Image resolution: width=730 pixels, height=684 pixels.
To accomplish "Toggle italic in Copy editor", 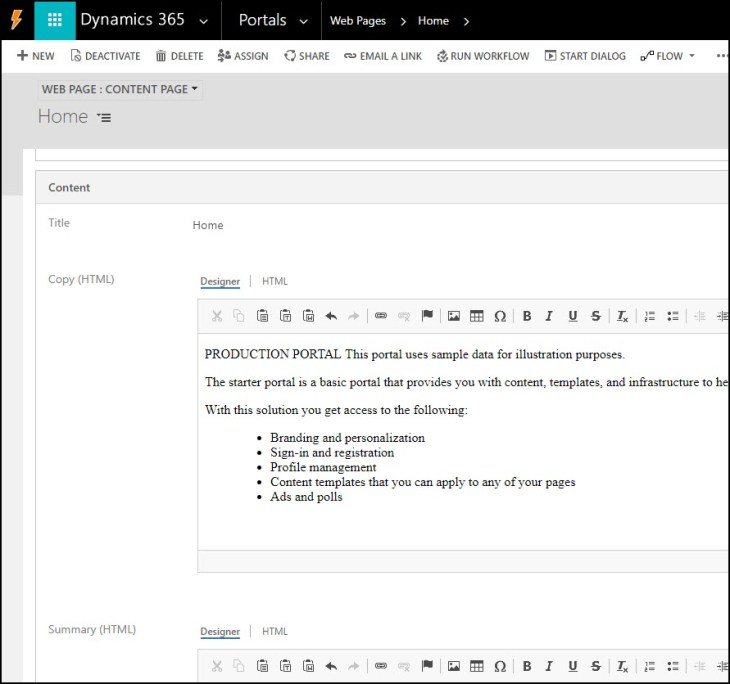I will click(549, 316).
